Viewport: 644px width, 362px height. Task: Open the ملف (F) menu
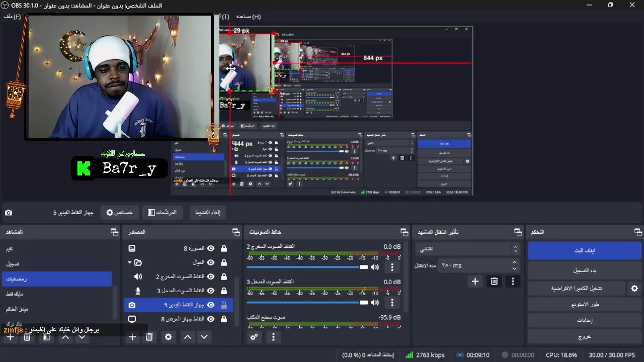click(13, 17)
